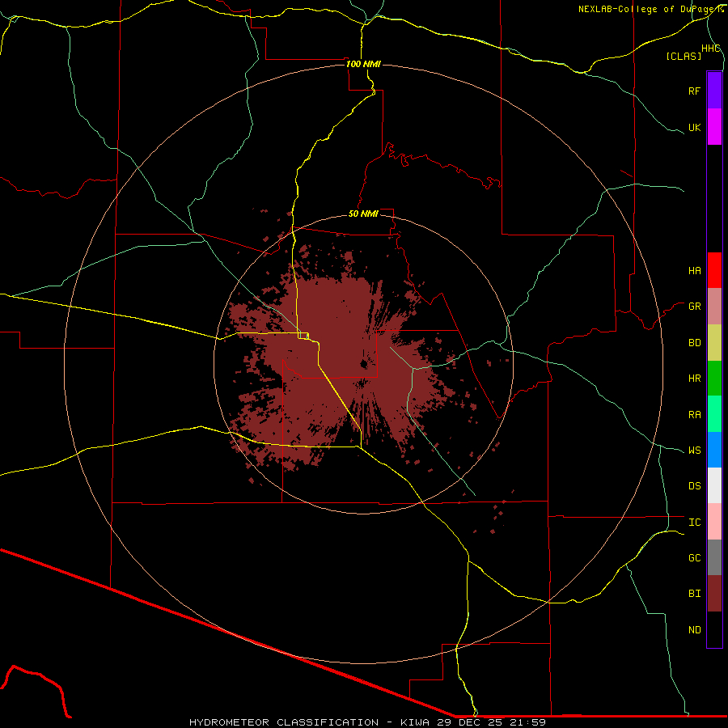Select the GC gray legend swatch
This screenshot has height=728, width=728.
tap(714, 557)
